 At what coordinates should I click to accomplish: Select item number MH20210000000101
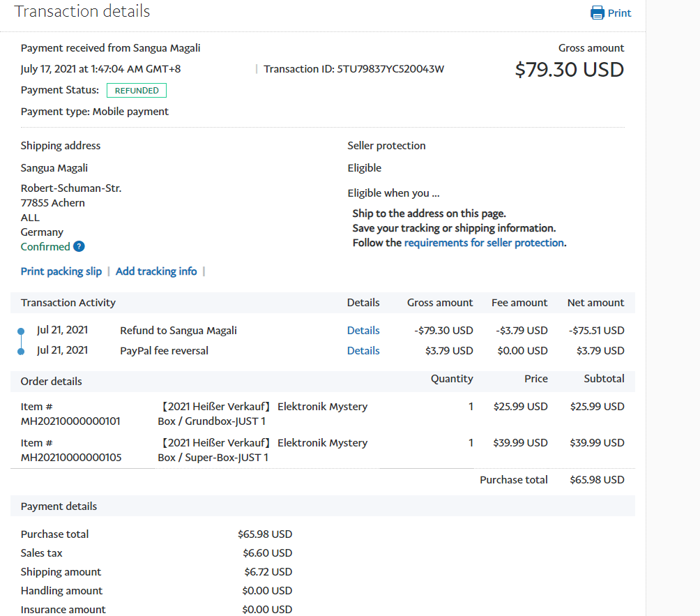[70, 421]
